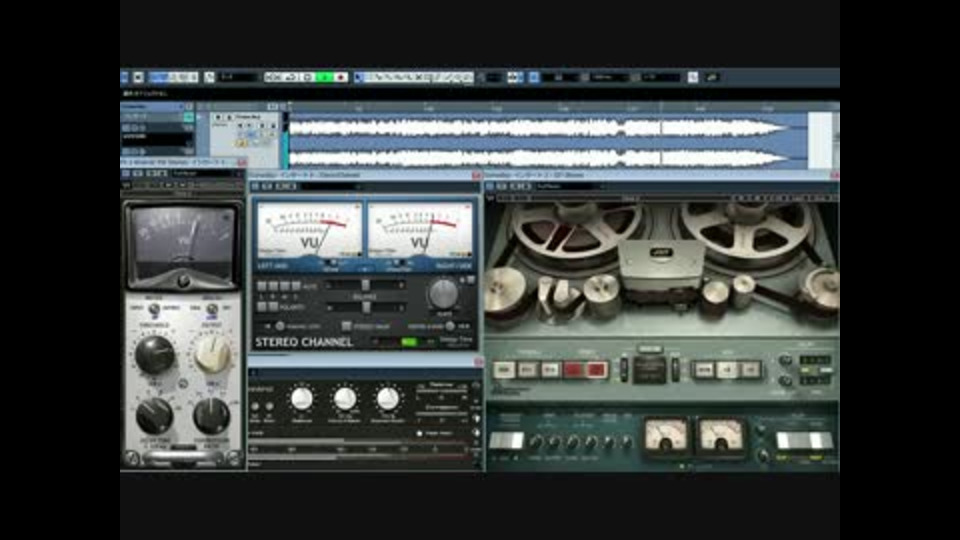Toggle first polarity button in Stereo Channel
Viewport: 960px width, 540px height.
click(261, 306)
